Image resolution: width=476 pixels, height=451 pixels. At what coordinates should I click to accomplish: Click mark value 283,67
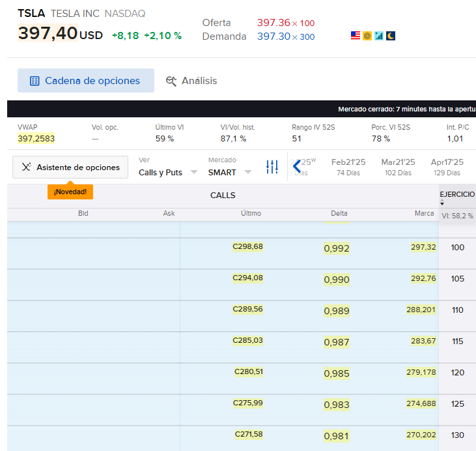click(423, 341)
